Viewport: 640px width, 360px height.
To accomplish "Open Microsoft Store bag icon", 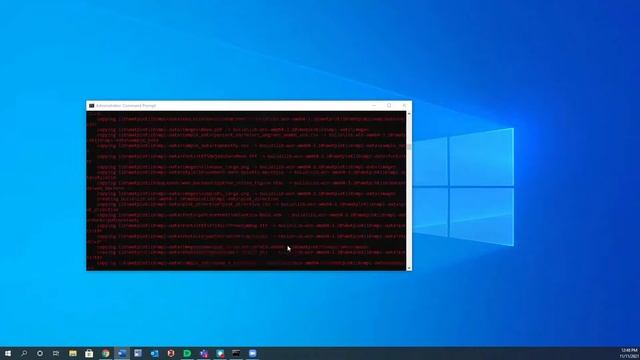I will tap(89, 353).
